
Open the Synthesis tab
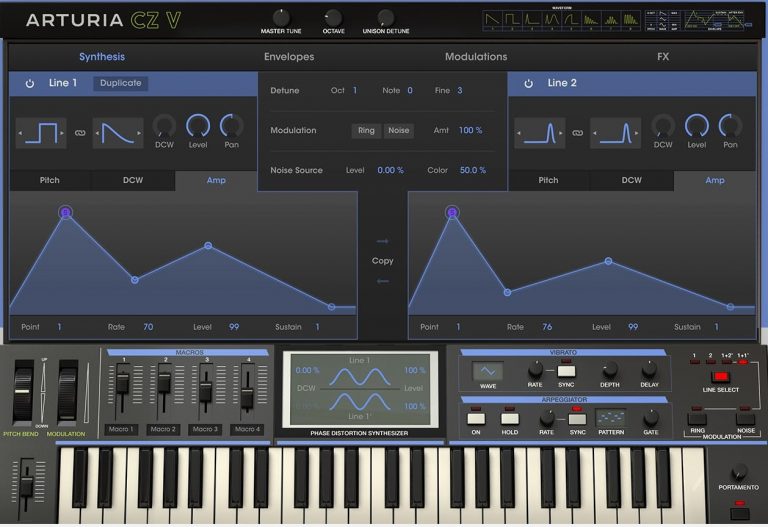pos(102,57)
